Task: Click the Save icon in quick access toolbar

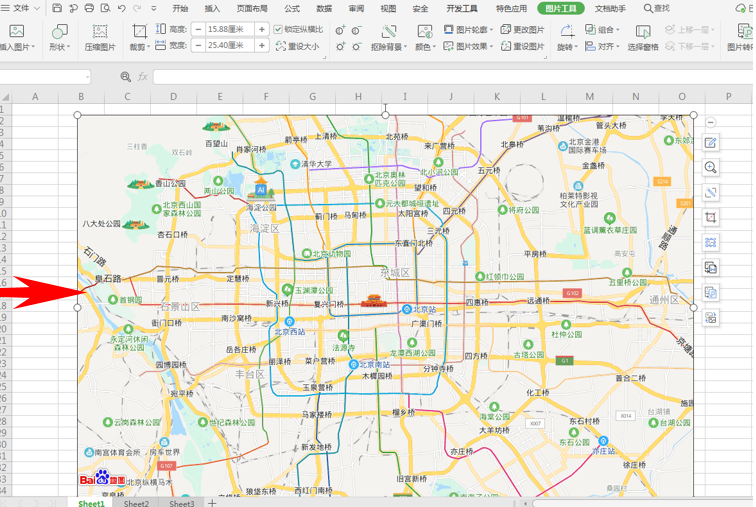Action: (x=57, y=8)
